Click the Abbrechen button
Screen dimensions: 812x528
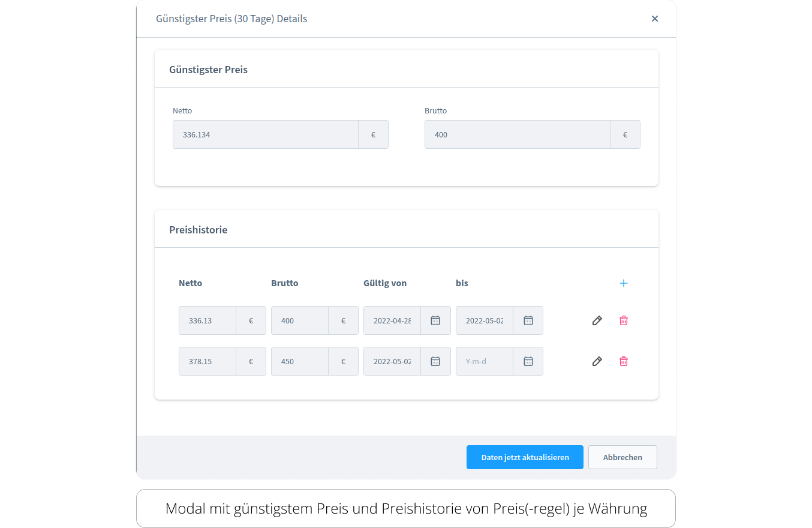[x=622, y=457]
